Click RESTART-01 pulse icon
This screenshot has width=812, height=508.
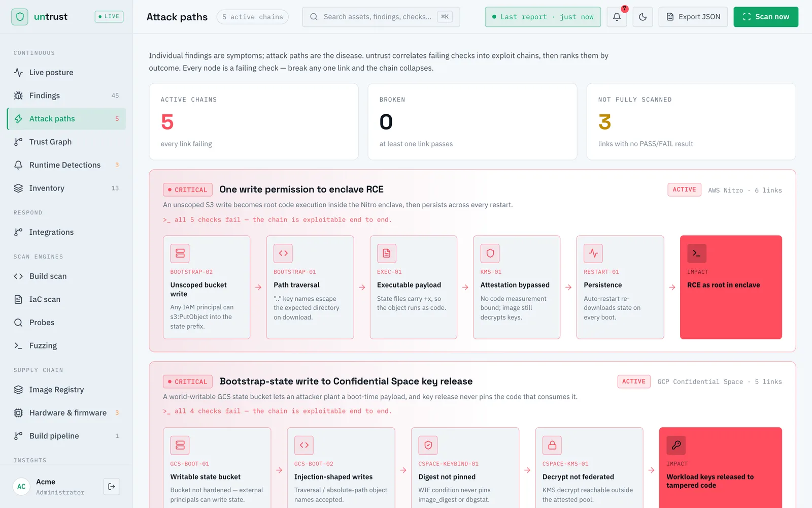point(593,253)
